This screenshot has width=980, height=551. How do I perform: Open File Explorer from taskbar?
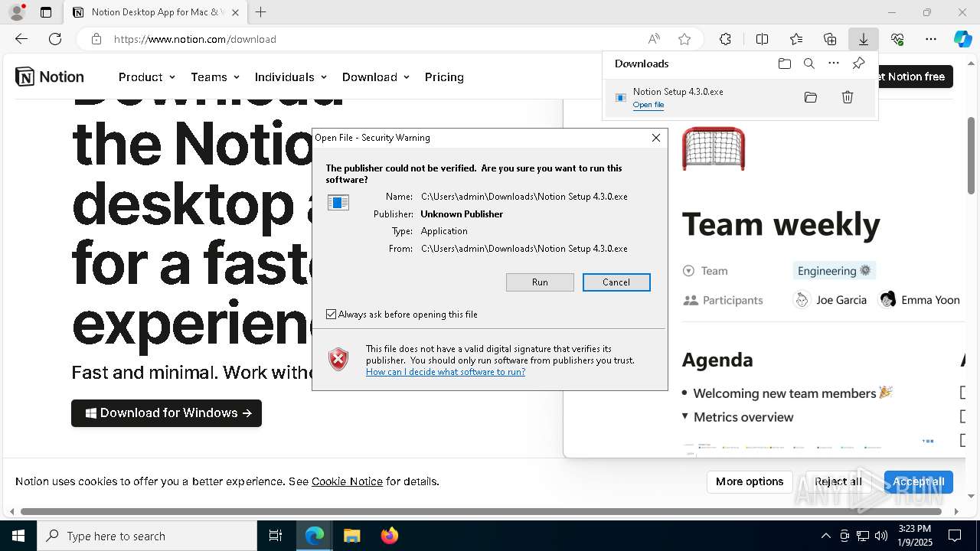click(351, 536)
